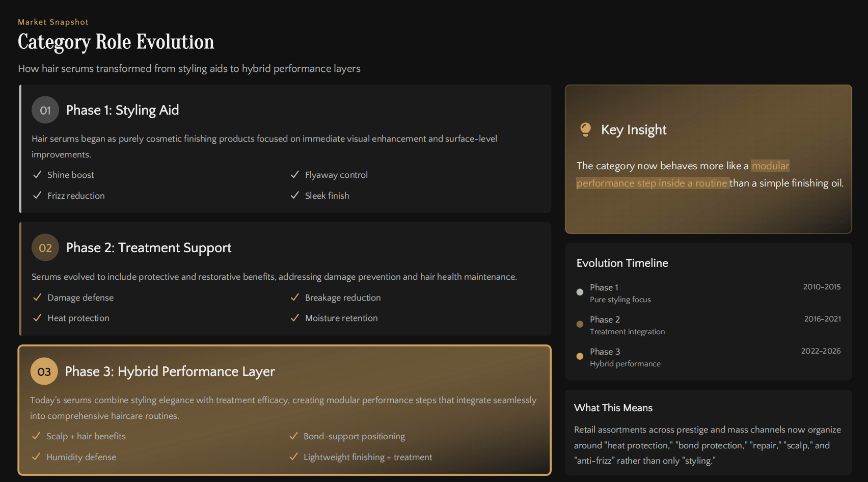Click the checkmark beside Breakage reduction
This screenshot has height=482, width=868.
click(x=294, y=298)
